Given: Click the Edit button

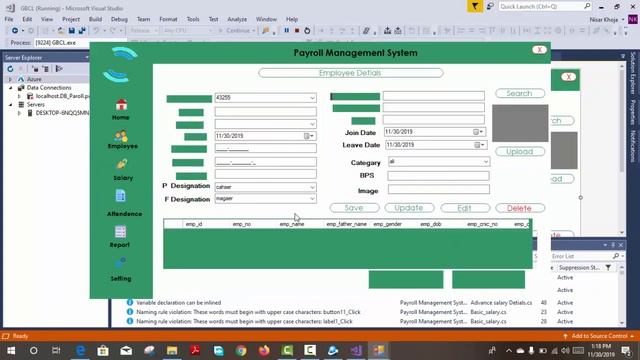Looking at the screenshot, I should [x=465, y=208].
